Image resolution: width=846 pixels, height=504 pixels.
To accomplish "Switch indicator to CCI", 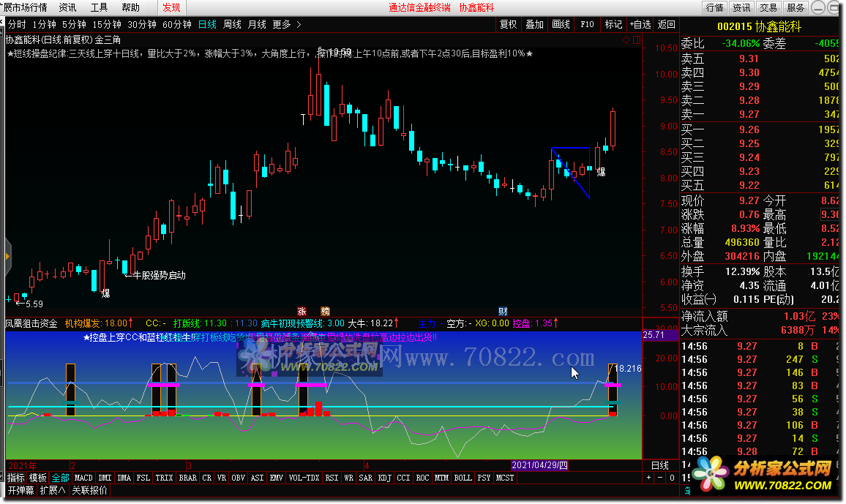I will [403, 478].
